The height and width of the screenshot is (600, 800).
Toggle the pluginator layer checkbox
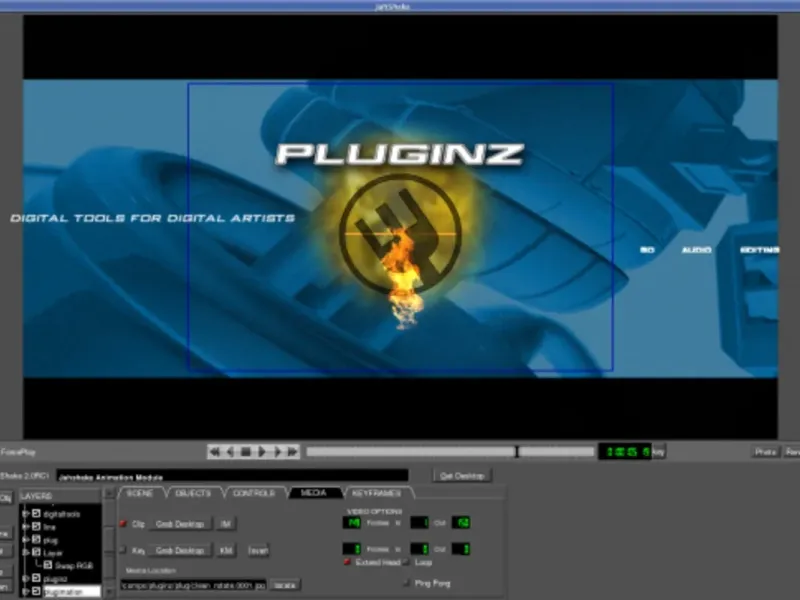(x=36, y=591)
